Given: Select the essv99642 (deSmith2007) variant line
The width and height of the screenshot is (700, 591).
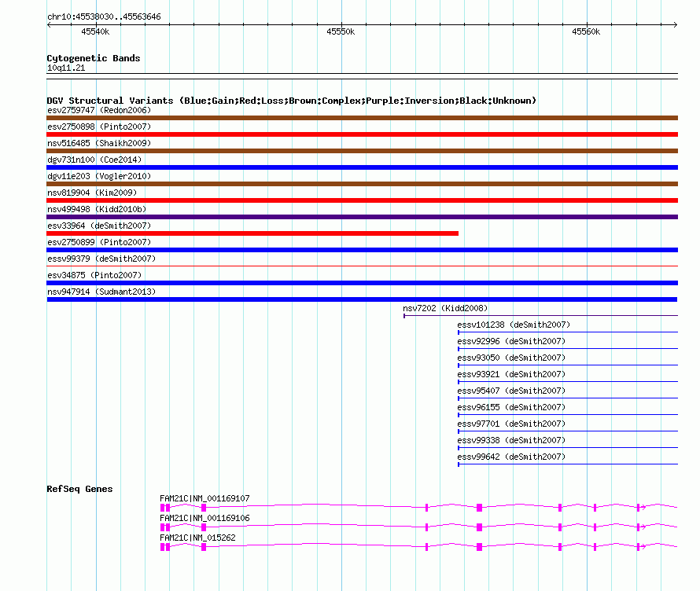Looking at the screenshot, I should (568, 464).
